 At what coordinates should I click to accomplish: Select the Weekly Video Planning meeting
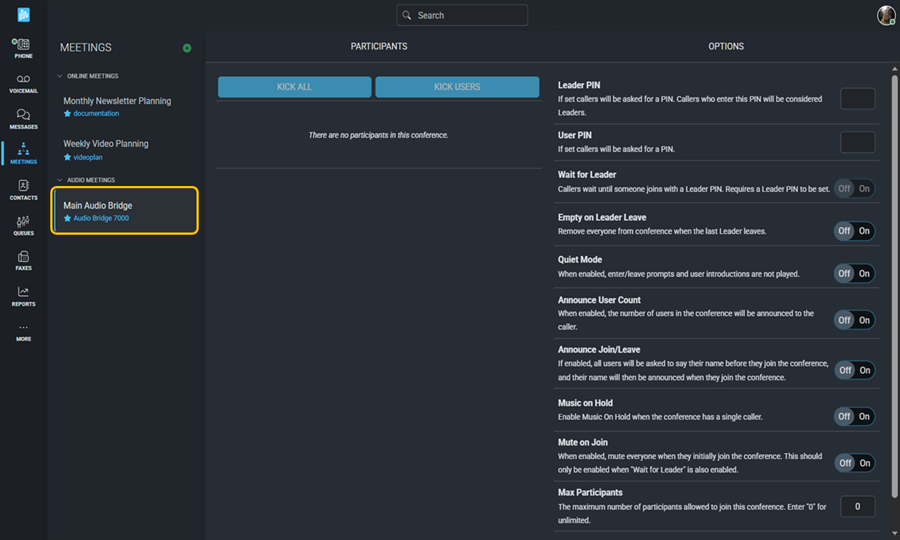(x=106, y=144)
